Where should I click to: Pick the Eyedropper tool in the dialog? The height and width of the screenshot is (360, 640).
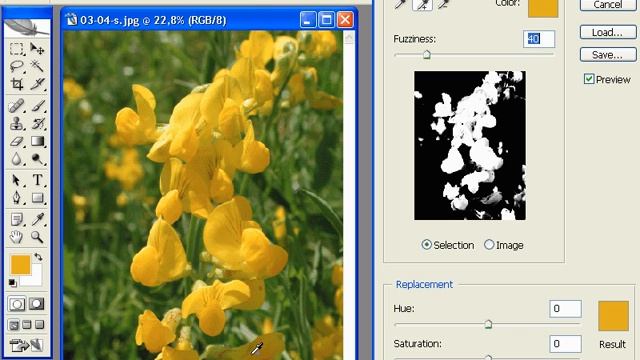[x=400, y=4]
